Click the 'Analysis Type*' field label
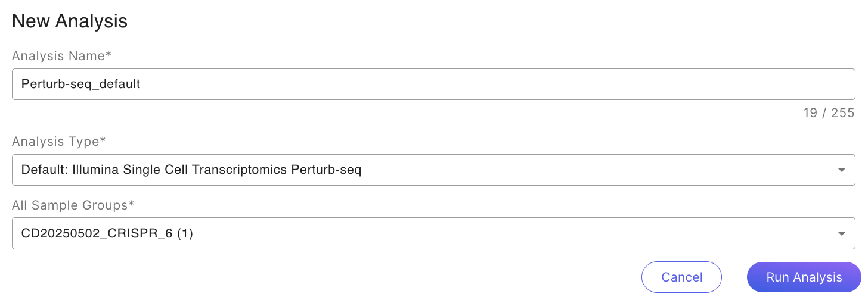This screenshot has width=868, height=300. pos(59,142)
